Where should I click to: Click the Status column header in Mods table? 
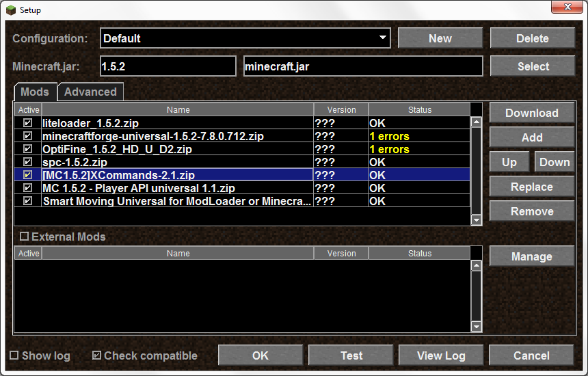point(420,110)
